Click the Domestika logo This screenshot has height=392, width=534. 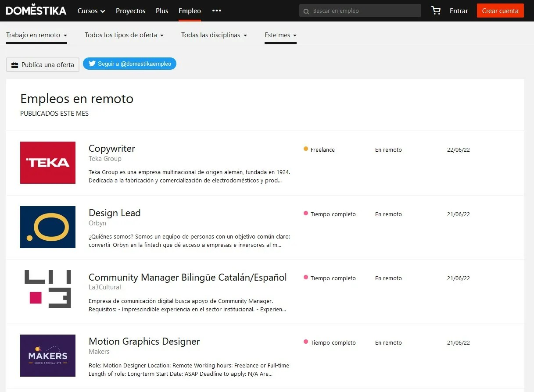36,11
